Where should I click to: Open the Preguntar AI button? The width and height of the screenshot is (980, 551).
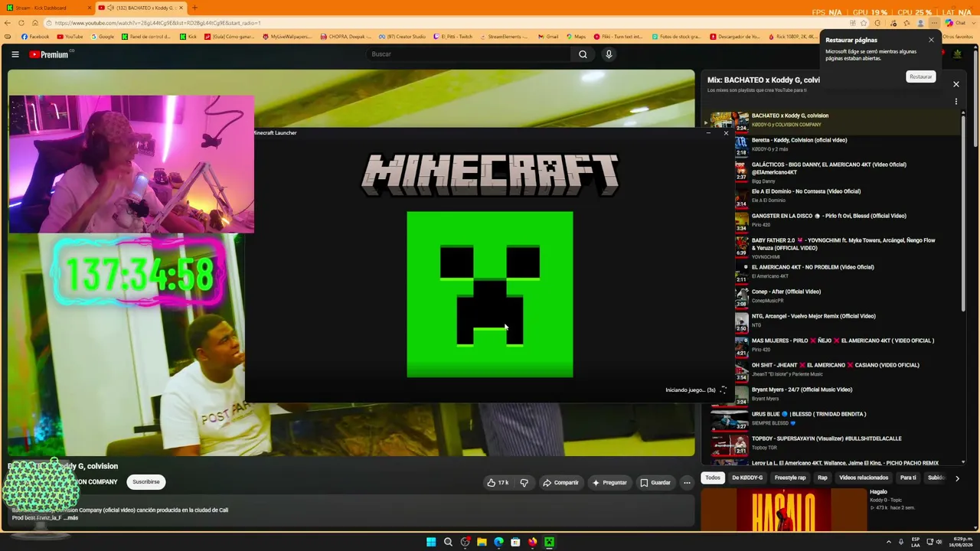pos(609,482)
